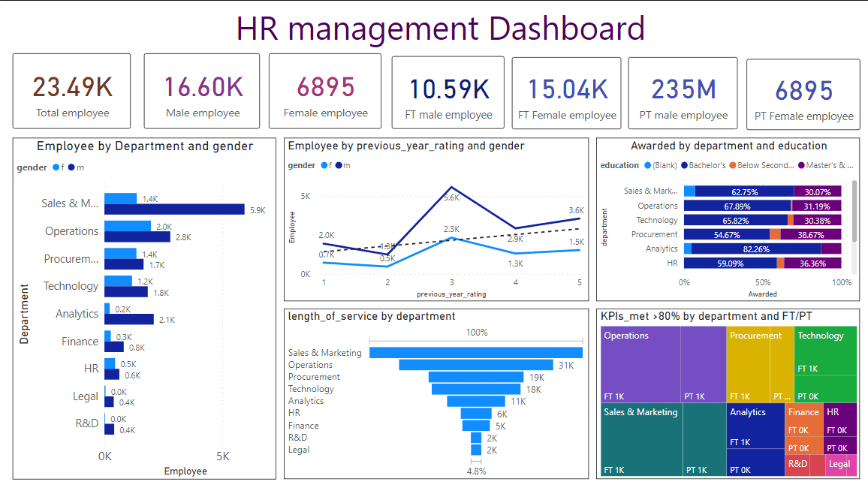Select Sales & Marketing male bar 5.9K
The image size is (868, 488).
point(174,209)
